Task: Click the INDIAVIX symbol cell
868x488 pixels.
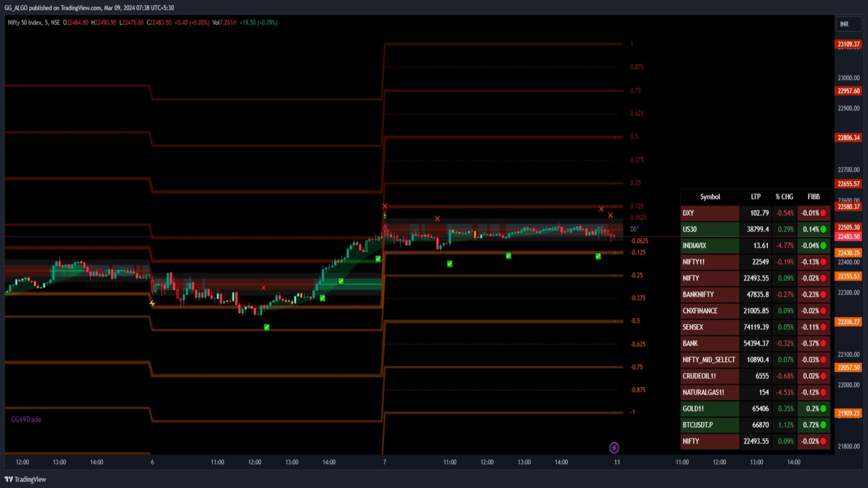Action: [x=710, y=246]
